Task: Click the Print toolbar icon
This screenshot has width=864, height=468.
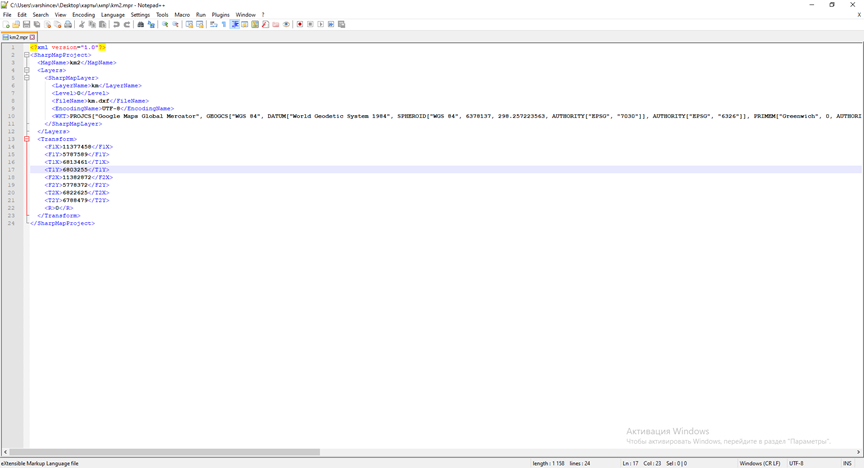Action: pyautogui.click(x=68, y=24)
